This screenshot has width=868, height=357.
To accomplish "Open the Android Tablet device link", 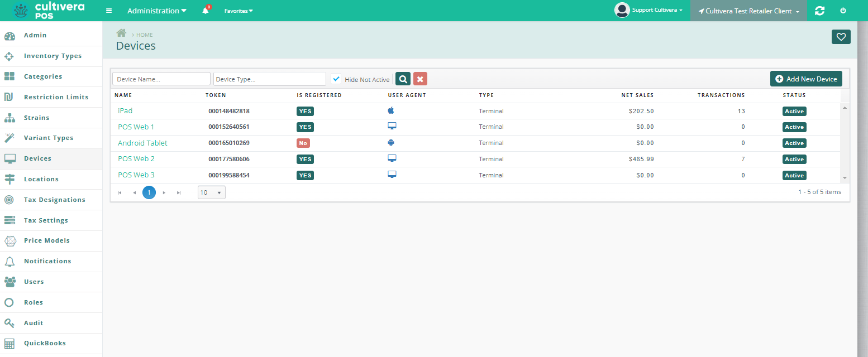I will coord(142,143).
